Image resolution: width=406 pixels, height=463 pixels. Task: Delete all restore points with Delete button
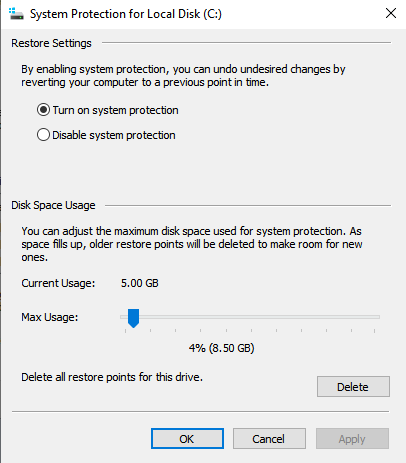(353, 387)
